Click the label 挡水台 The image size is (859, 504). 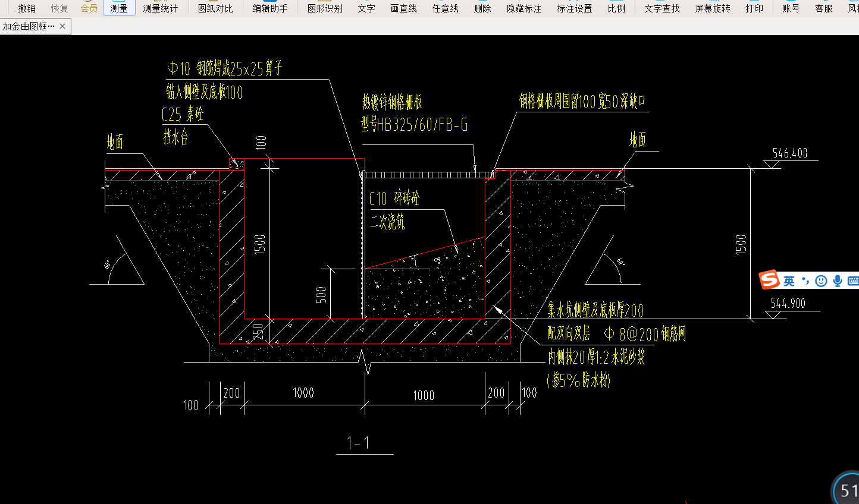click(x=176, y=137)
